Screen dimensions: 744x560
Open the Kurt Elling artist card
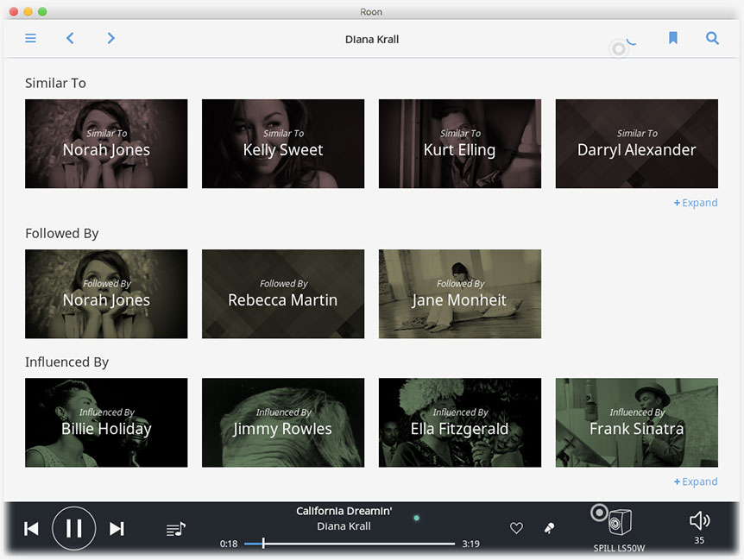tap(460, 144)
